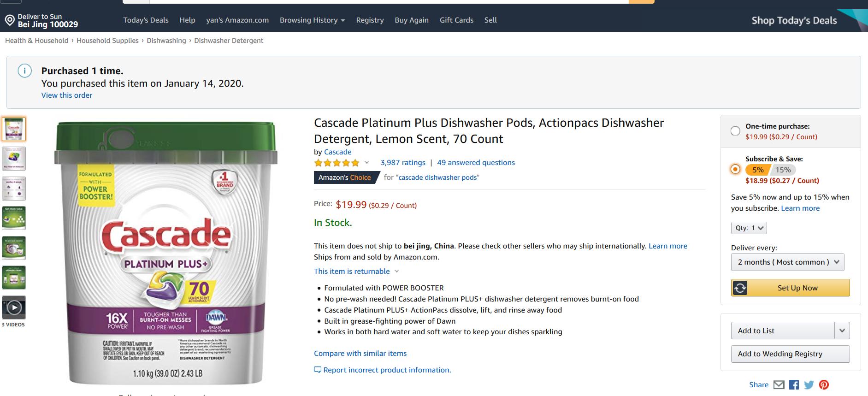Click the purchase info circle icon
Image resolution: width=868 pixels, height=396 pixels.
click(x=24, y=71)
